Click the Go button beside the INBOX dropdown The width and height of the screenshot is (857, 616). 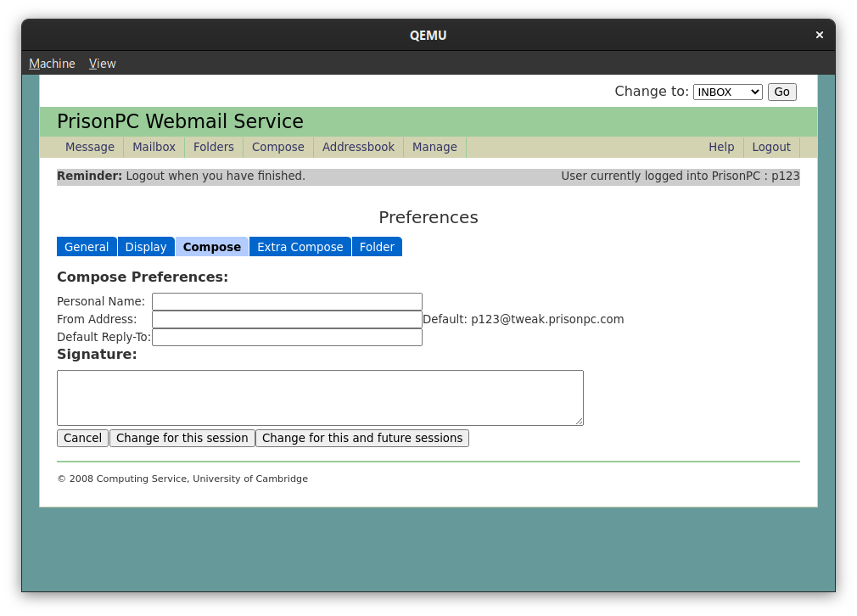coord(781,92)
